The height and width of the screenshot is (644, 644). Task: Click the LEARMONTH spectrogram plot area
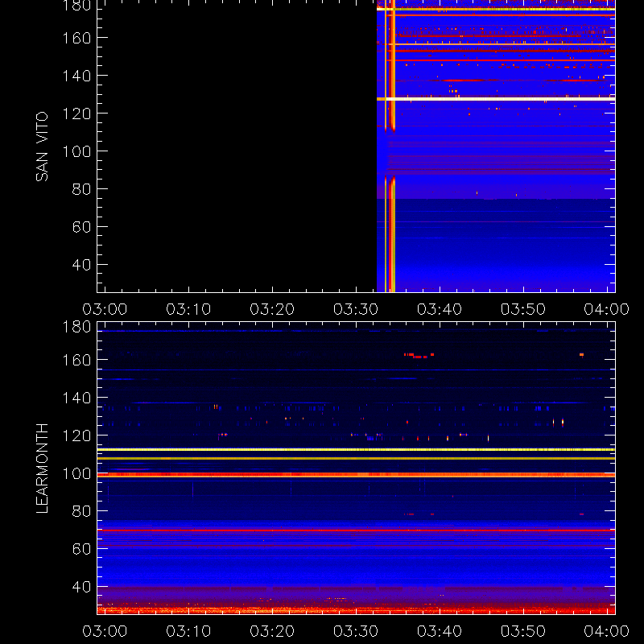356,469
